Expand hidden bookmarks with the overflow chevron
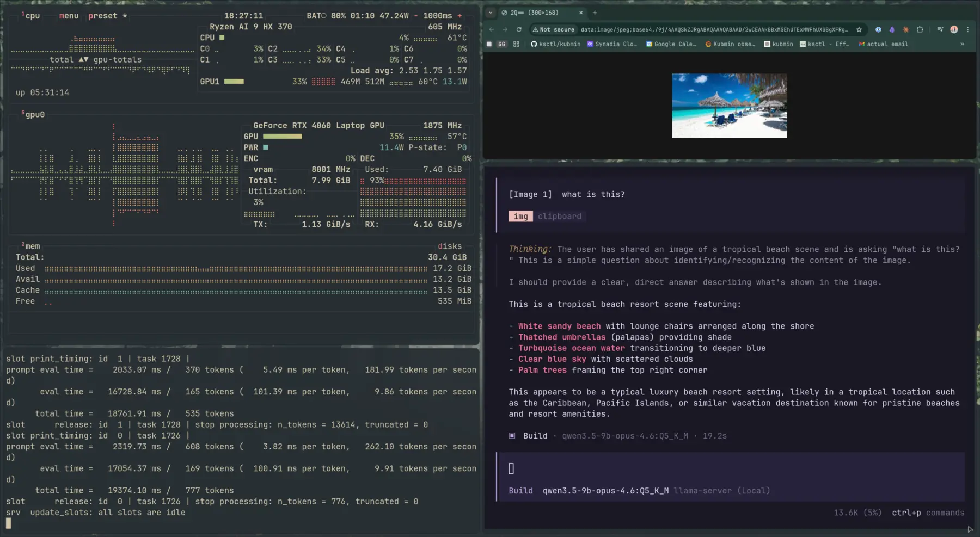This screenshot has height=537, width=980. 963,44
